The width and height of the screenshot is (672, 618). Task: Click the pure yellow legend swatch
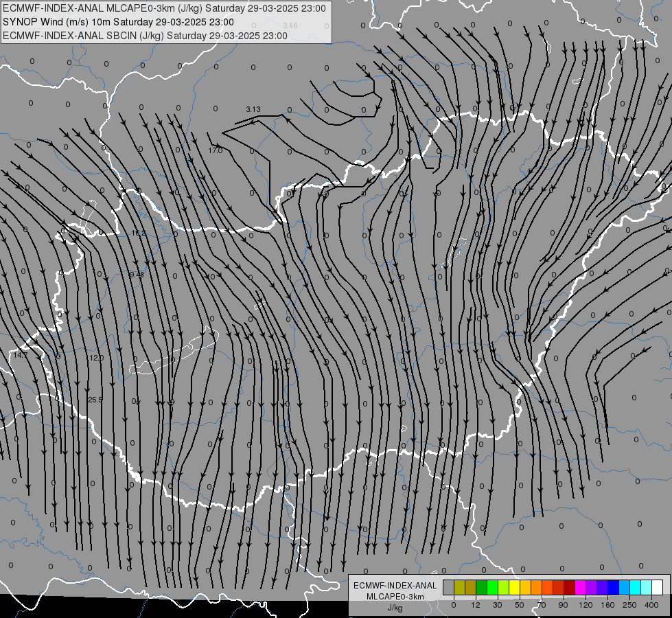(515, 587)
